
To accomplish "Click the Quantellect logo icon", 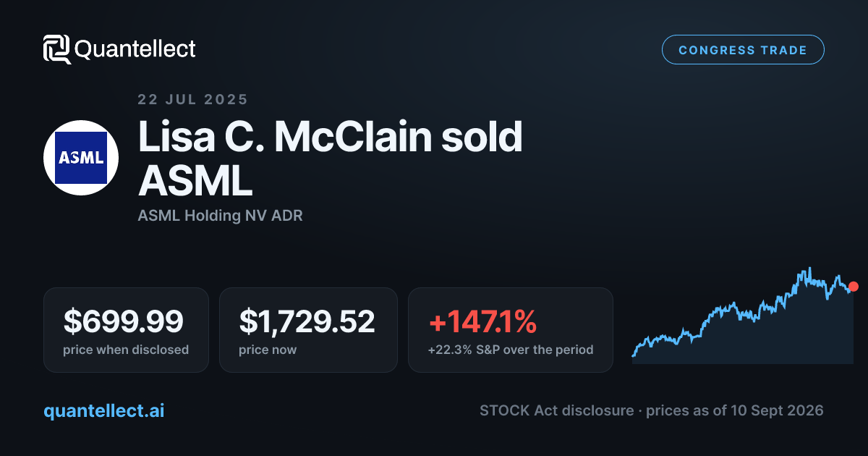I will tap(56, 49).
